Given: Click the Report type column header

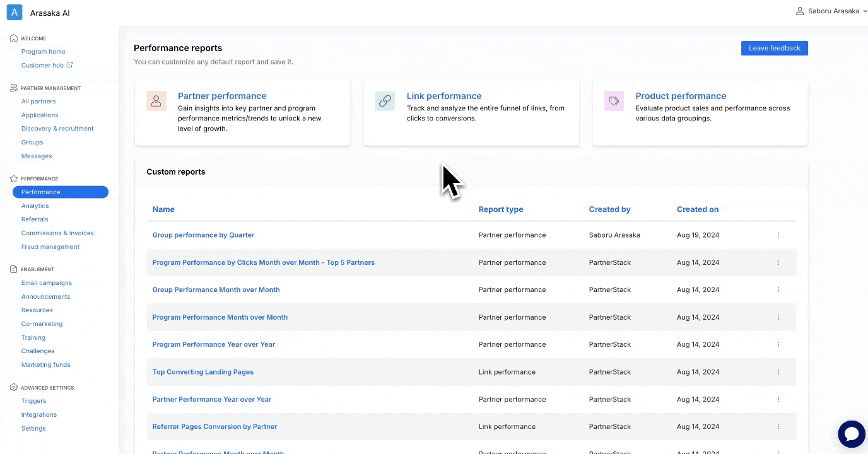Looking at the screenshot, I should tap(501, 209).
